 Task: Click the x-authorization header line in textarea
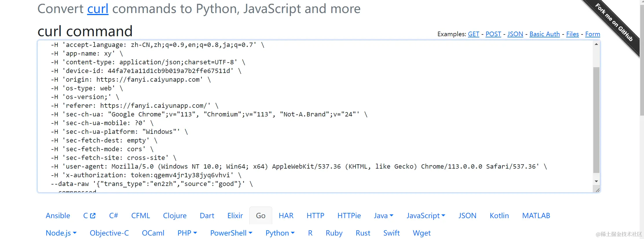[x=146, y=175]
